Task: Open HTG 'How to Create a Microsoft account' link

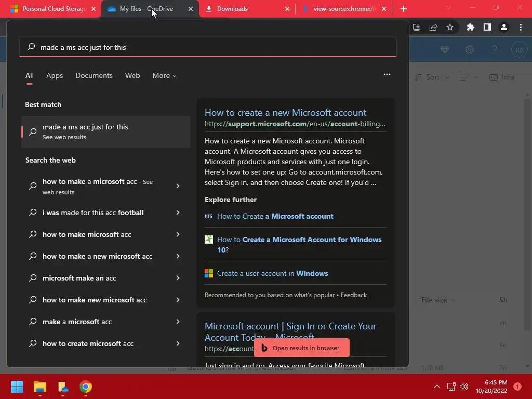Action: (275, 216)
